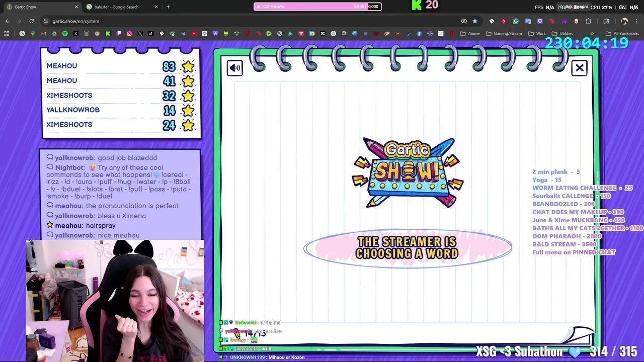Open the Anime bookmarks folder

click(470, 34)
